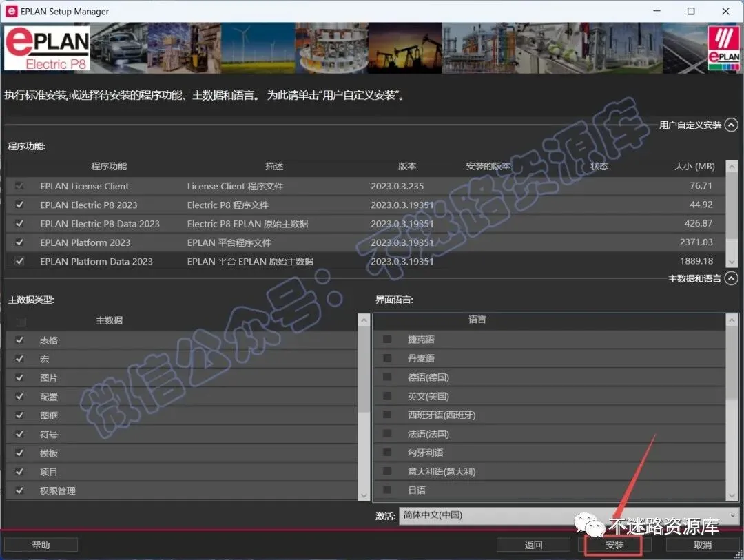This screenshot has width=744, height=560.
Task: Click the 返回 button
Action: pyautogui.click(x=533, y=545)
